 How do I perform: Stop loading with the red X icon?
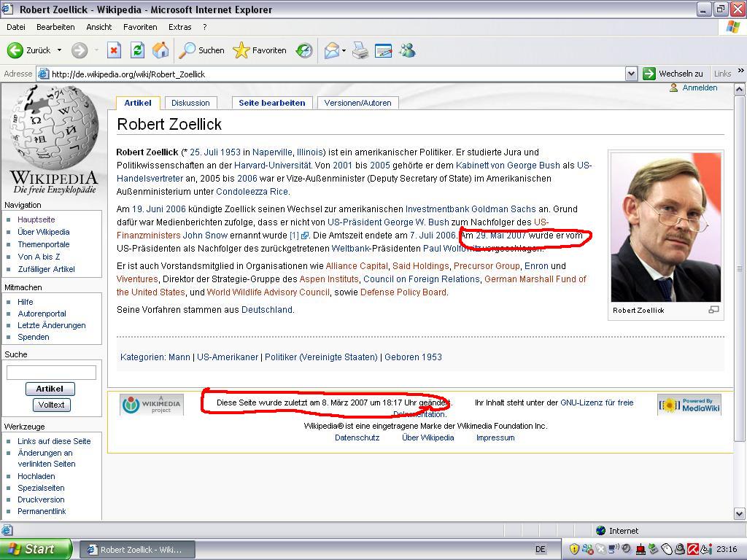[114, 50]
